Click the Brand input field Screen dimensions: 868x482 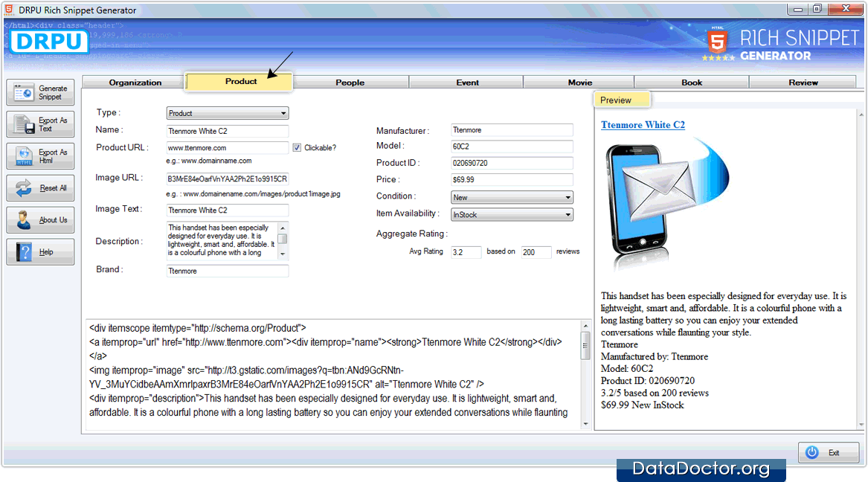tap(228, 271)
